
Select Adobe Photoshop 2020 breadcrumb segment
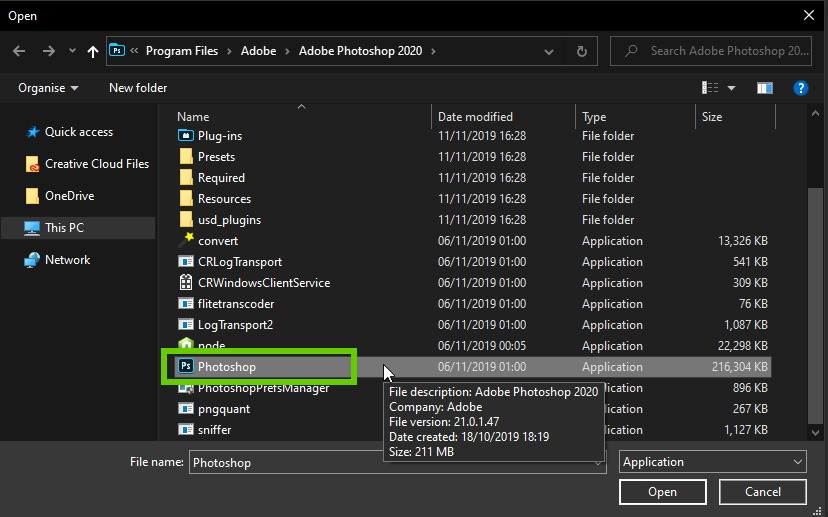pyautogui.click(x=360, y=51)
